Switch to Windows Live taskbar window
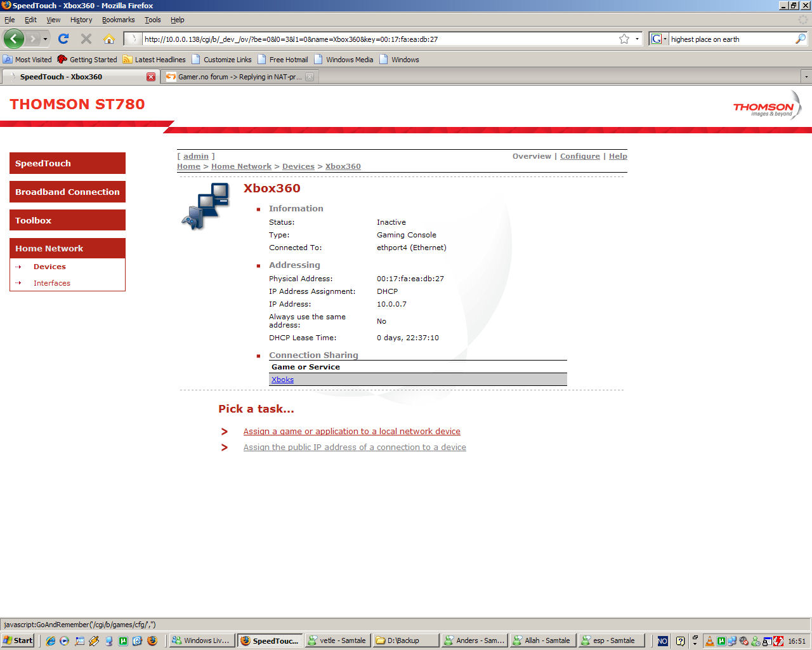Image resolution: width=812 pixels, height=650 pixels. (x=202, y=640)
